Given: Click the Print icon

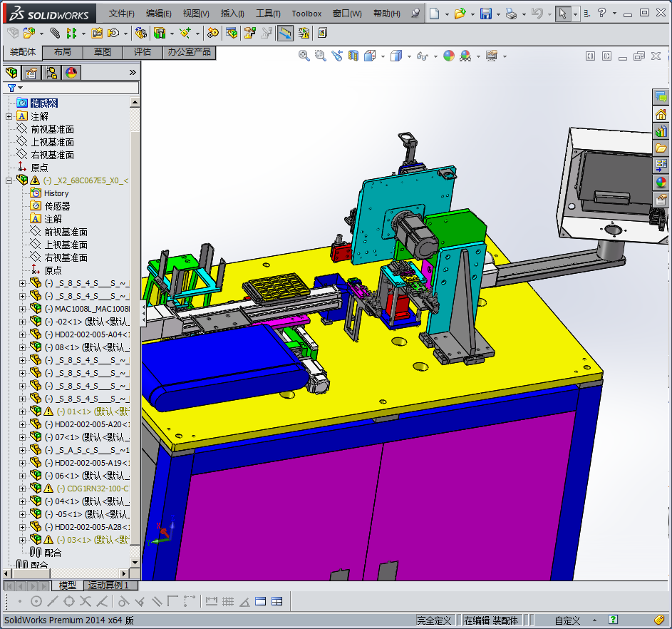Looking at the screenshot, I should coord(511,14).
